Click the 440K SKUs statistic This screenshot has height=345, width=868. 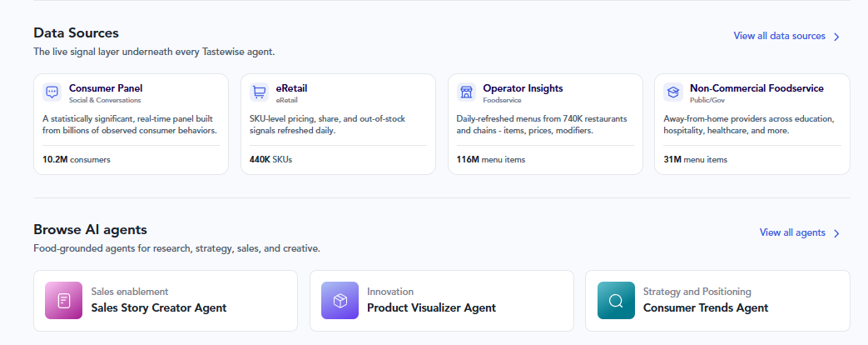[270, 159]
